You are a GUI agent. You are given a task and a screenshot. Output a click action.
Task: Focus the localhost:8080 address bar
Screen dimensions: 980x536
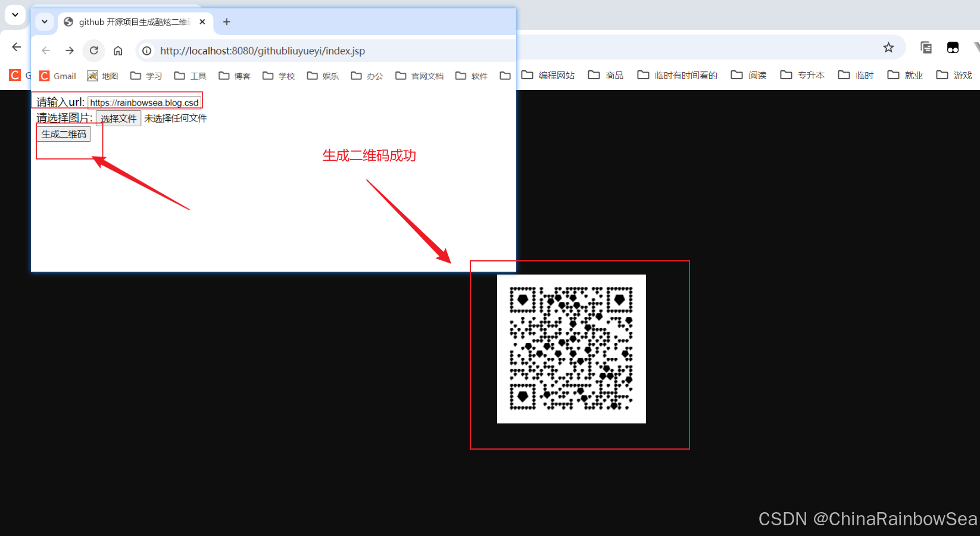326,51
